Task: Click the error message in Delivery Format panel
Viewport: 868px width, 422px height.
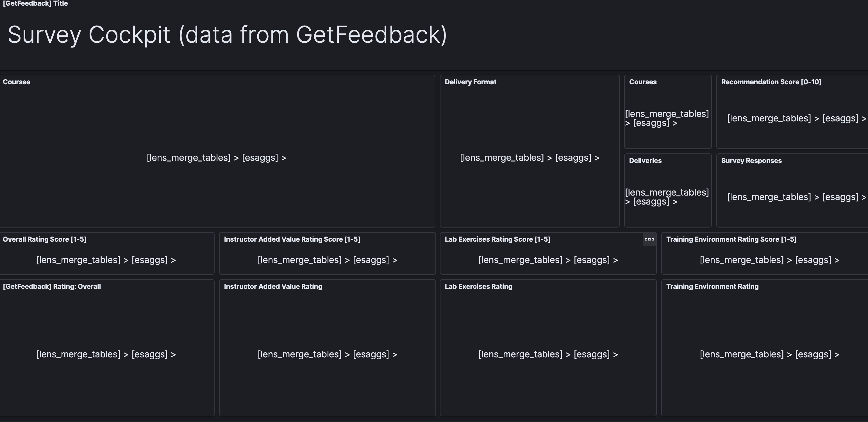Action: tap(529, 158)
